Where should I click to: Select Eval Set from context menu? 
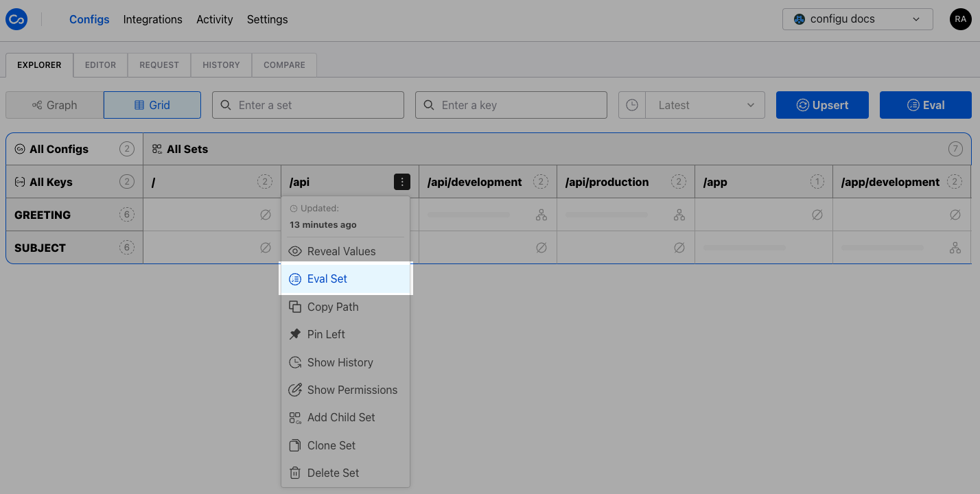pos(327,279)
